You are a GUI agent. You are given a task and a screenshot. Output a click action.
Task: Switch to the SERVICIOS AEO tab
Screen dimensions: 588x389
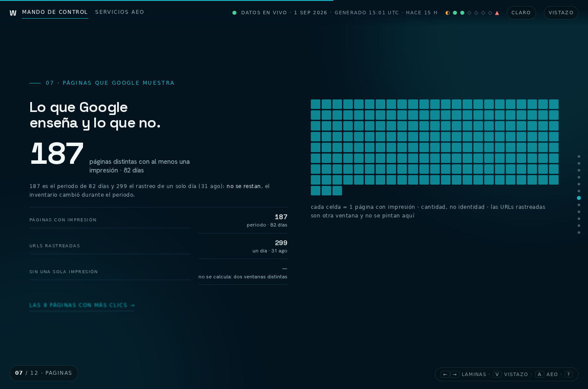pos(120,12)
